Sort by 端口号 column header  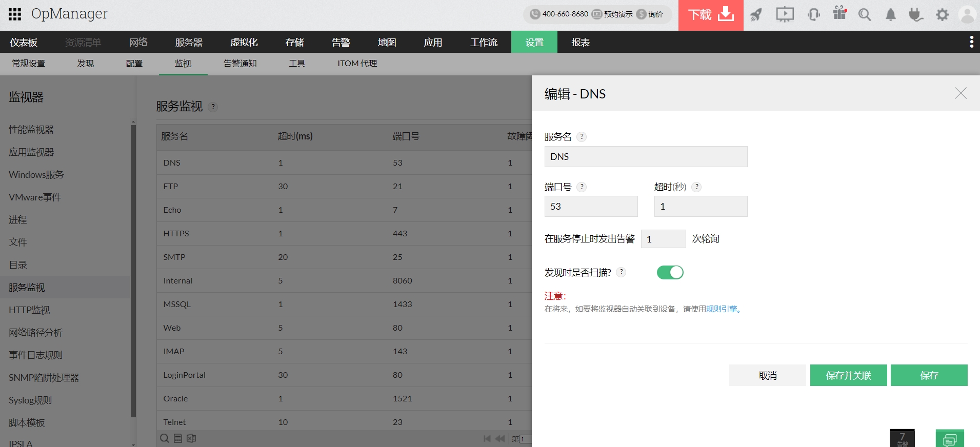tap(406, 136)
